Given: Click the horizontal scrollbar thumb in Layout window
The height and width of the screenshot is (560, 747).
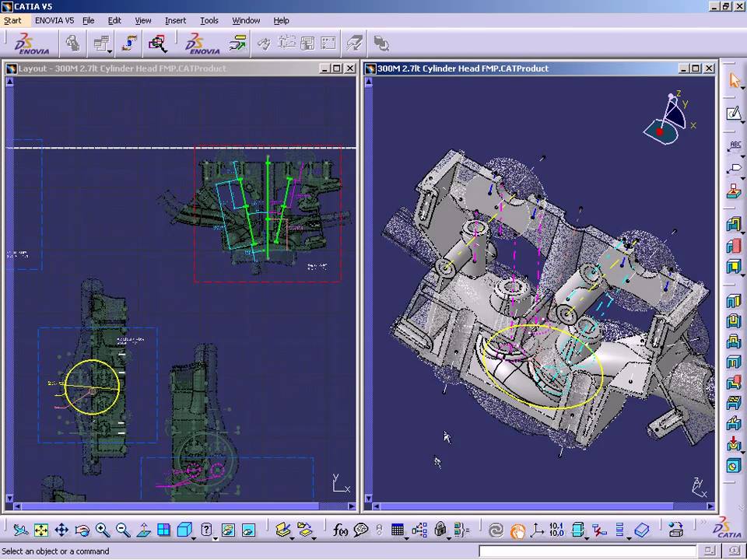Looking at the screenshot, I should pos(170,506).
